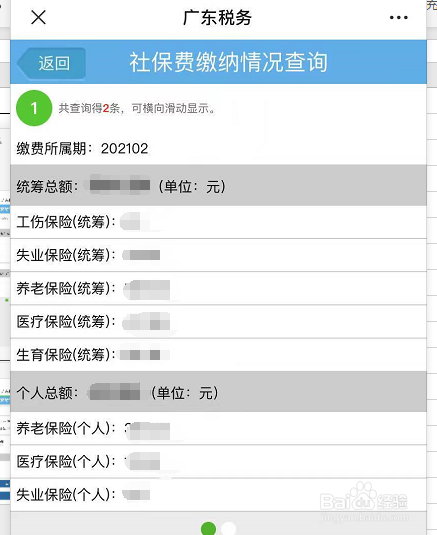The height and width of the screenshot is (535, 437).
Task: Select the 医疗保险(统筹) row
Action: [x=218, y=322]
